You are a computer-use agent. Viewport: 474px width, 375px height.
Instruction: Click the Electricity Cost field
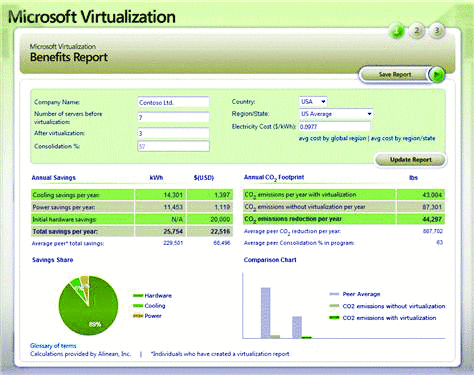pos(334,127)
